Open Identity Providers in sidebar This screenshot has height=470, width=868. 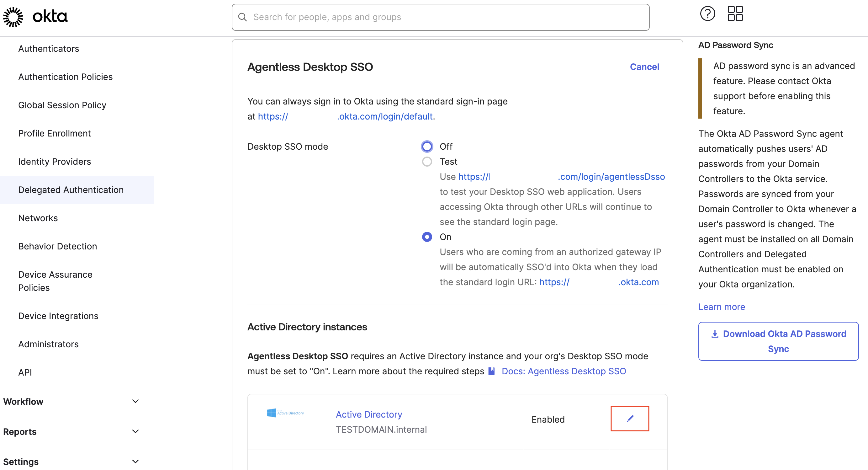[55, 162]
